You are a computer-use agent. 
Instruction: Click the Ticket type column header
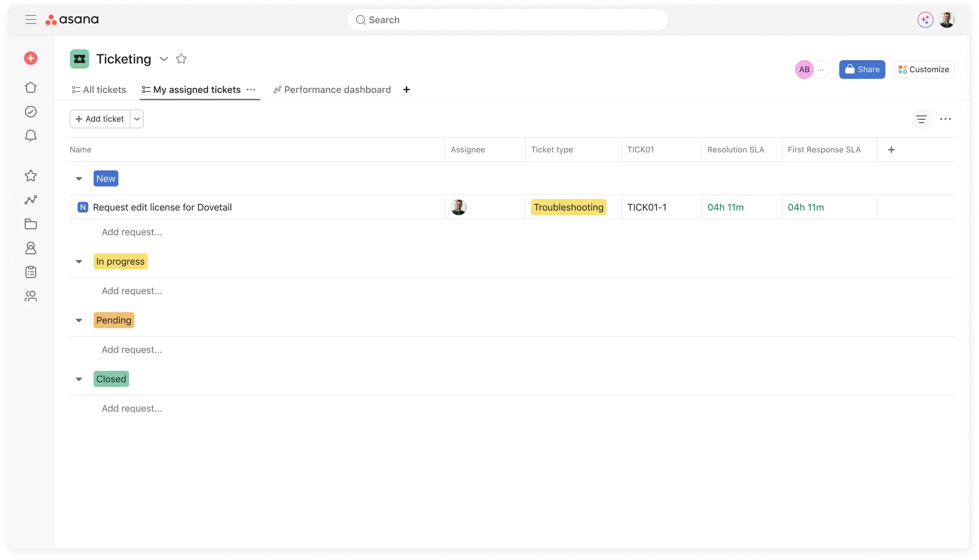click(x=551, y=149)
